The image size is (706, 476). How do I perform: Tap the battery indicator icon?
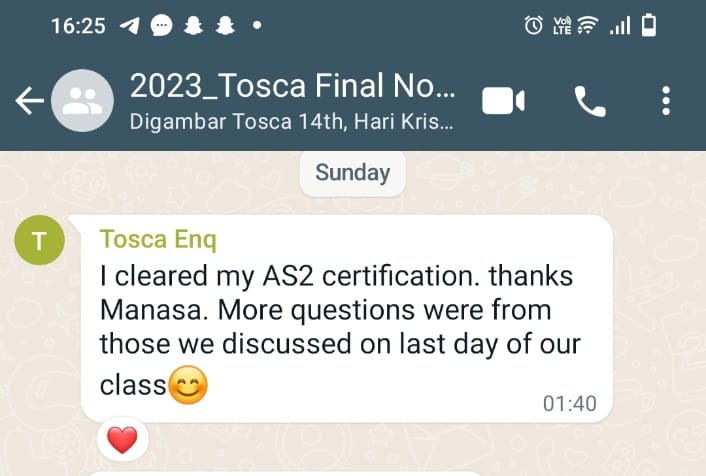pos(649,25)
